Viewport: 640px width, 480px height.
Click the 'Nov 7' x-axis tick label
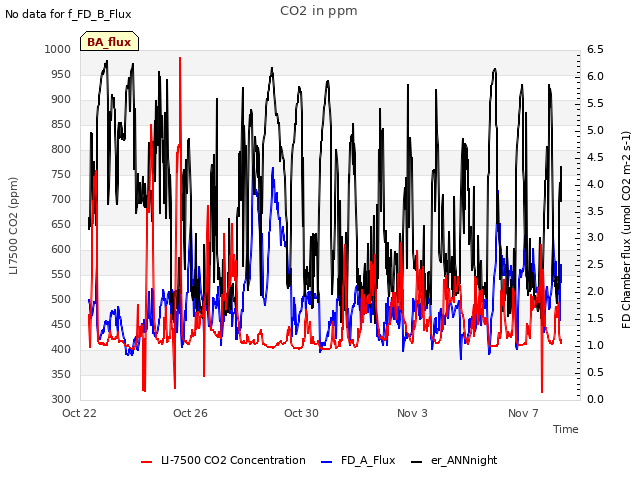click(x=524, y=413)
